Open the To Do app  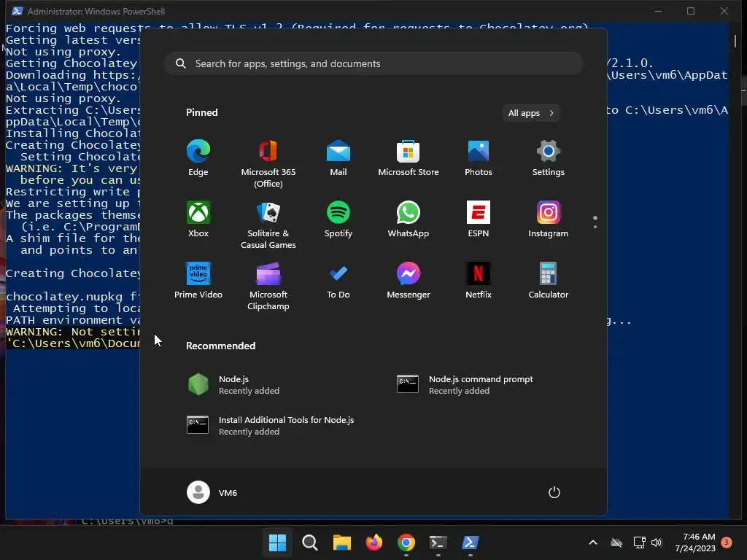point(338,281)
